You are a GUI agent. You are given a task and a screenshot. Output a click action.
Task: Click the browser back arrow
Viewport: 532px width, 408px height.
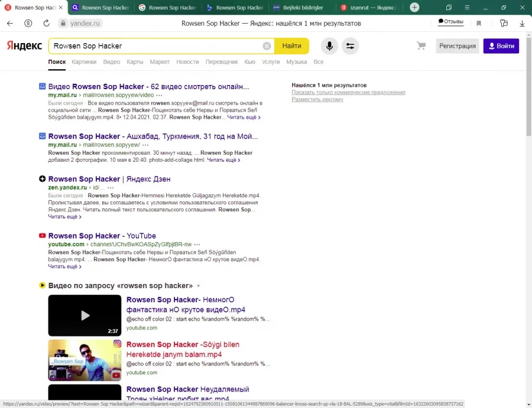click(10, 23)
